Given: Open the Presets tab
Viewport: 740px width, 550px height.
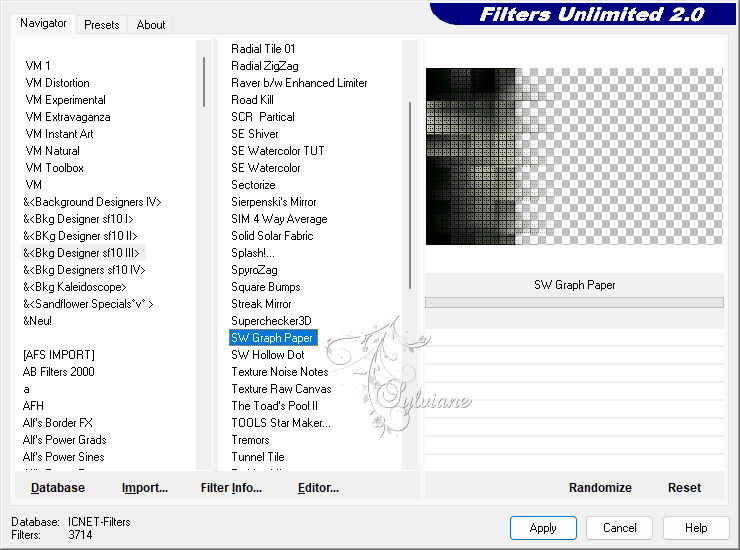Looking at the screenshot, I should [101, 25].
